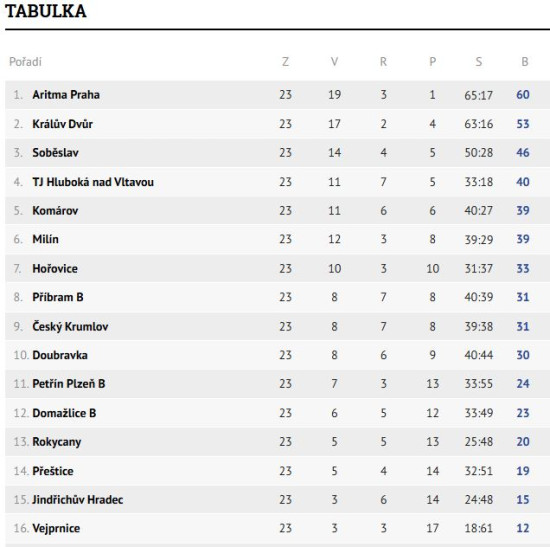Click Aritma Praha's 60 points value

523,95
